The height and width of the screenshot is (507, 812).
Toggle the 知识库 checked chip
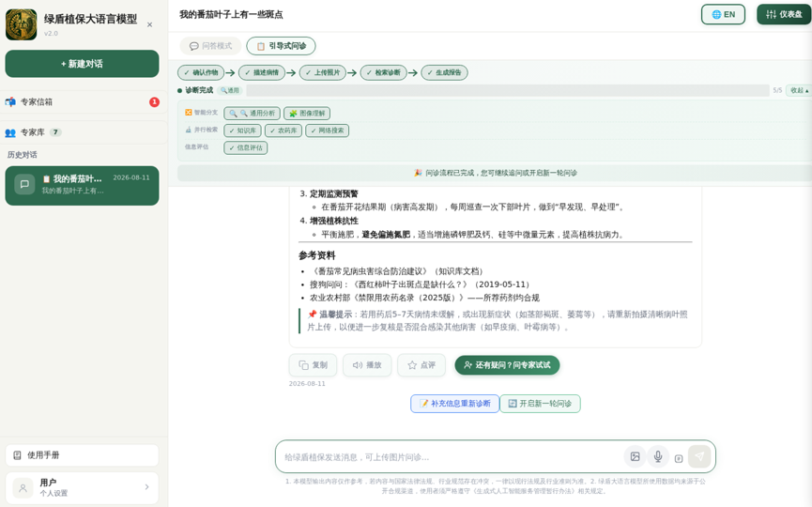click(242, 131)
